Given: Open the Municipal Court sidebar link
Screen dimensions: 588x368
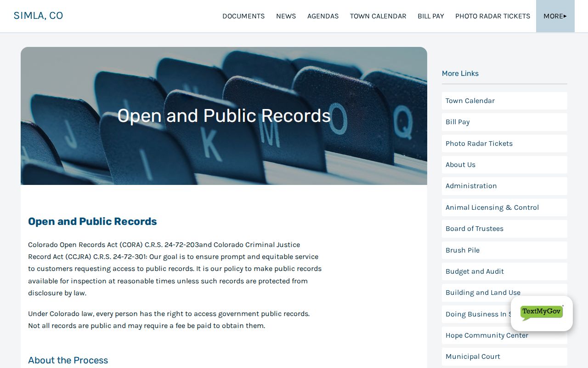Looking at the screenshot, I should (504, 356).
